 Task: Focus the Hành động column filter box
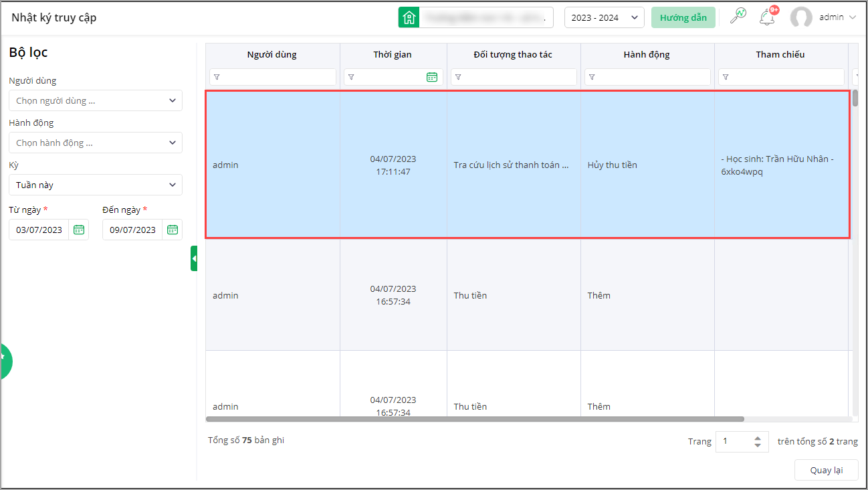coord(647,77)
